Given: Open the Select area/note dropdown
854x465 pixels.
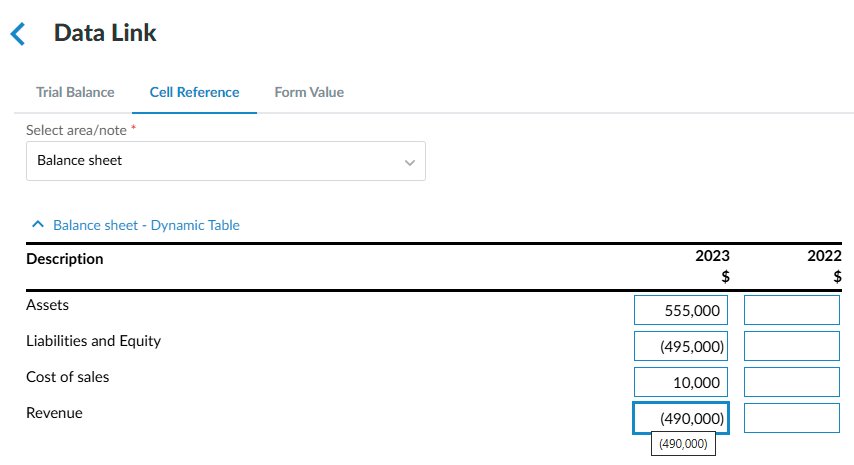Looking at the screenshot, I should coord(225,161).
